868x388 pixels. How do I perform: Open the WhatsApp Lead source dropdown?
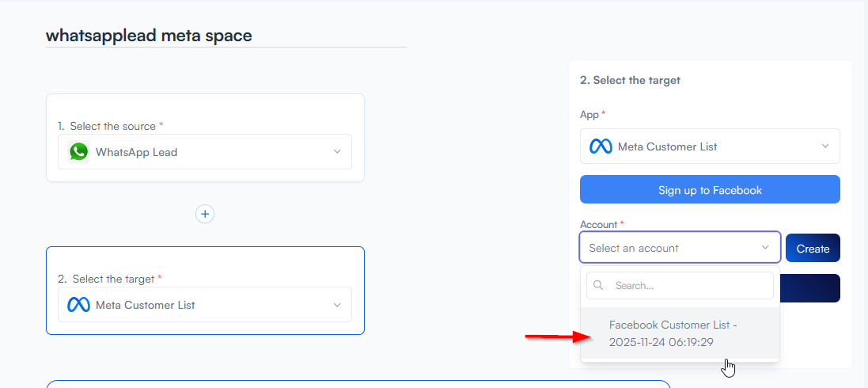pyautogui.click(x=204, y=152)
